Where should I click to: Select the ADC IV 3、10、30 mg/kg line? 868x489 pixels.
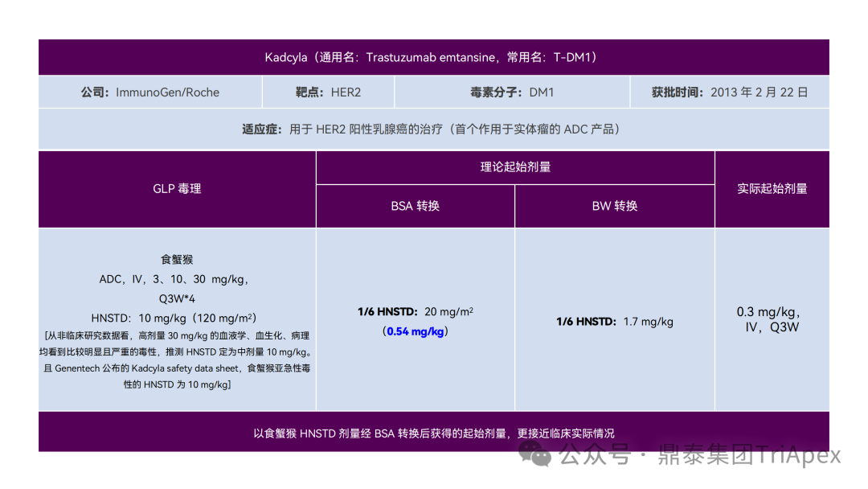(174, 279)
